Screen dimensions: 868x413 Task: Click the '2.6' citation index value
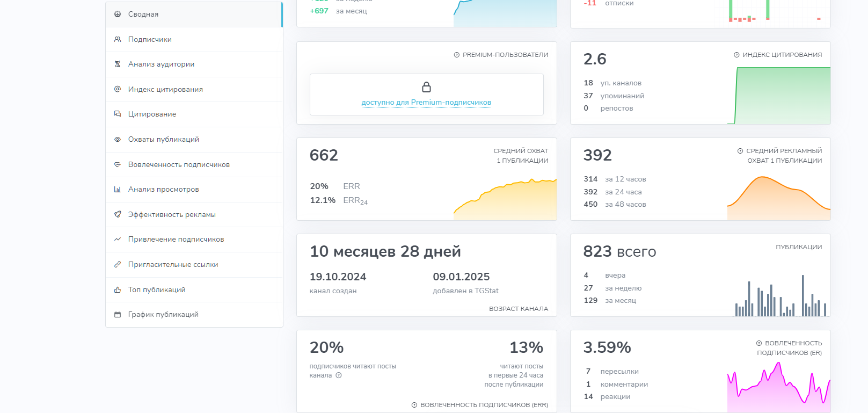pos(595,59)
